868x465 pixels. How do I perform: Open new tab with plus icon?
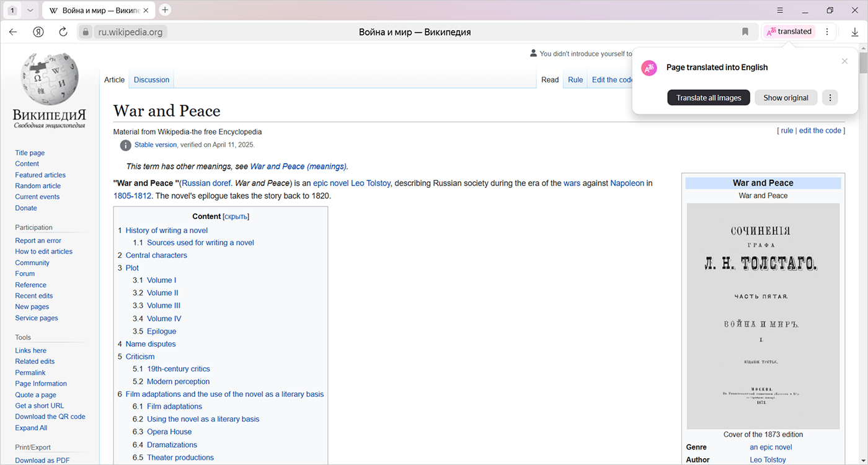click(x=165, y=10)
